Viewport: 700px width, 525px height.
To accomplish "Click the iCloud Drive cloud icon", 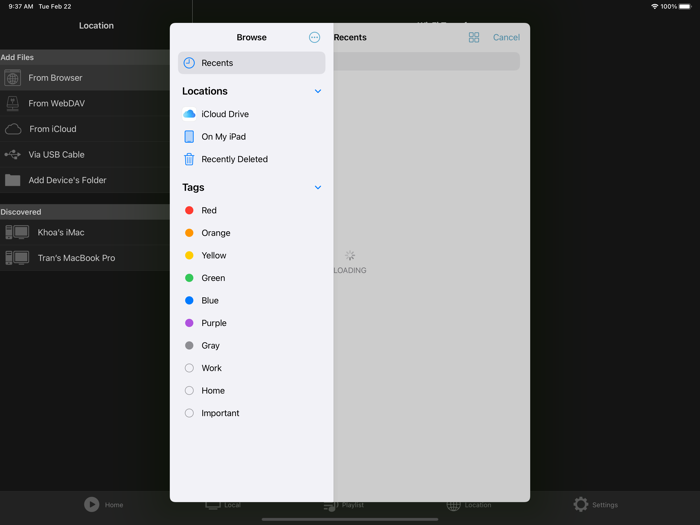I will [x=189, y=114].
